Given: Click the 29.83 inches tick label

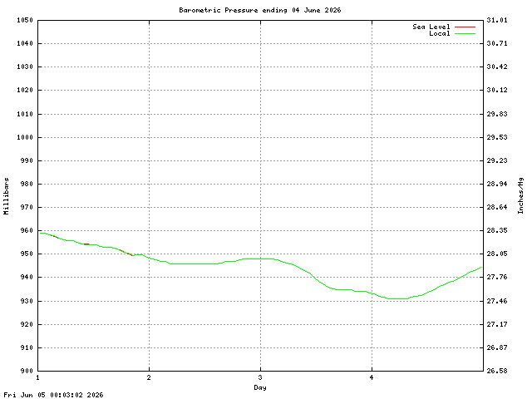Looking at the screenshot, I should click(x=497, y=114).
